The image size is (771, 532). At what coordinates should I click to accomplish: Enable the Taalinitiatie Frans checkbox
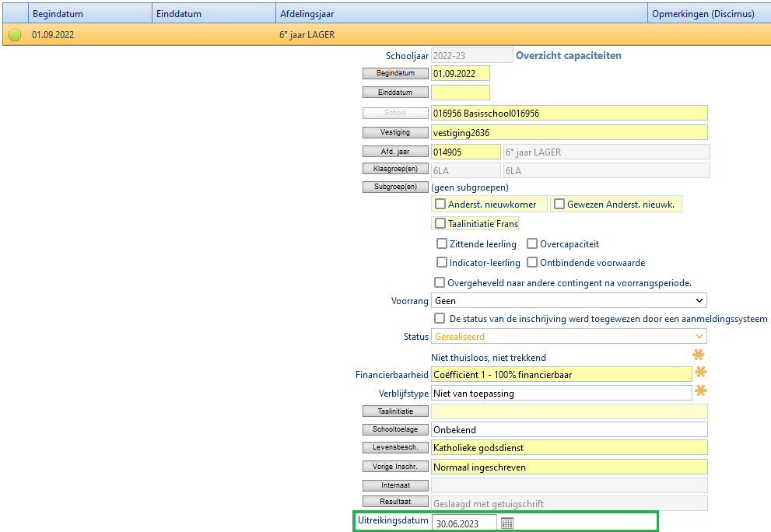click(440, 224)
